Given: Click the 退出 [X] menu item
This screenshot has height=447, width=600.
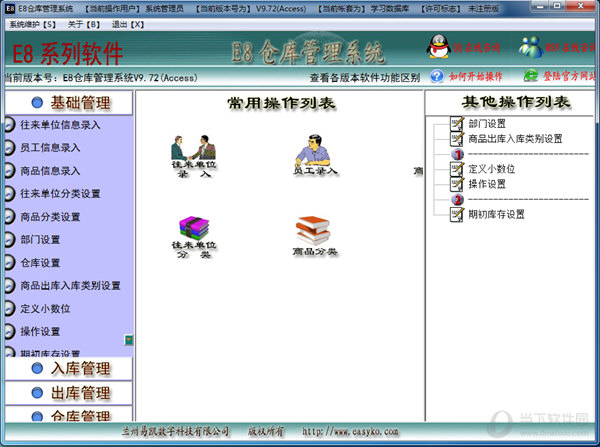Looking at the screenshot, I should point(127,24).
